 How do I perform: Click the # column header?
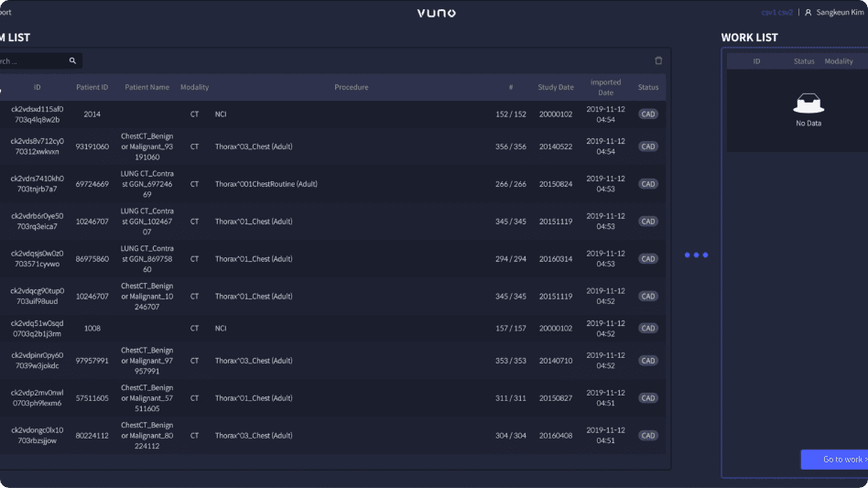511,87
